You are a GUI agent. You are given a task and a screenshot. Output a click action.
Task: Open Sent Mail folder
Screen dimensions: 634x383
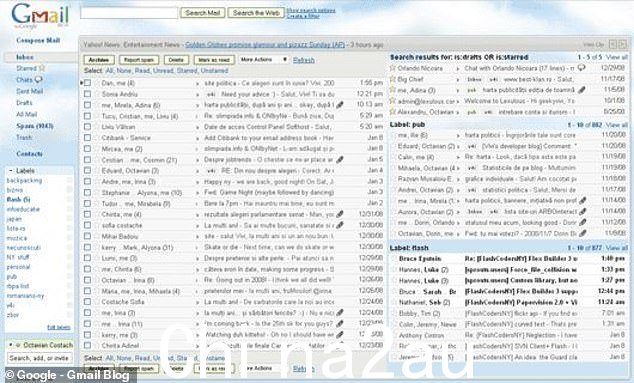[x=30, y=91]
